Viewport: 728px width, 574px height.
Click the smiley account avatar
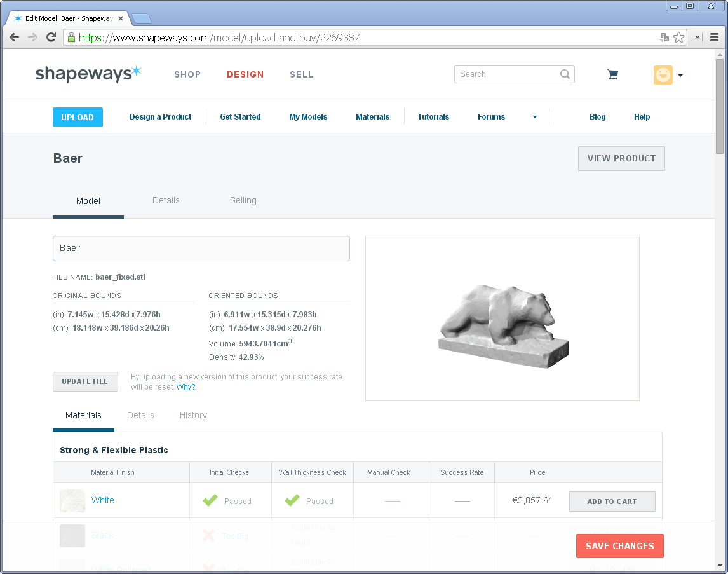pos(663,74)
